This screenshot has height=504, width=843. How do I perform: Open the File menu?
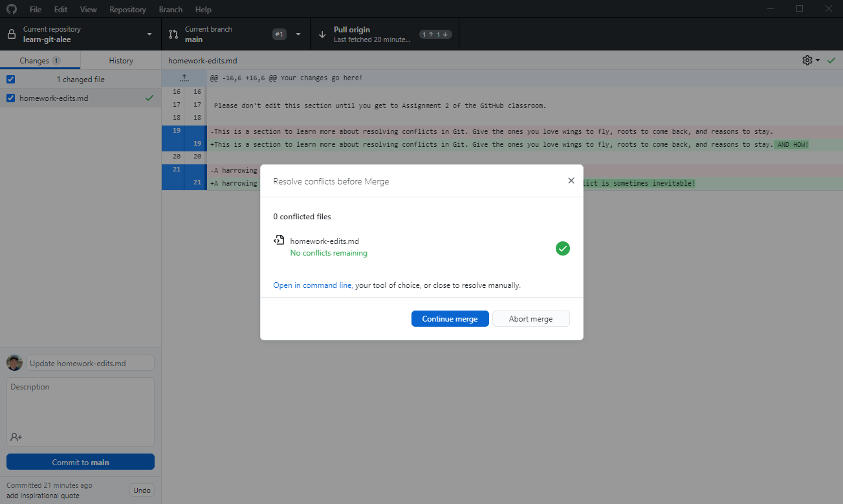[x=36, y=10]
